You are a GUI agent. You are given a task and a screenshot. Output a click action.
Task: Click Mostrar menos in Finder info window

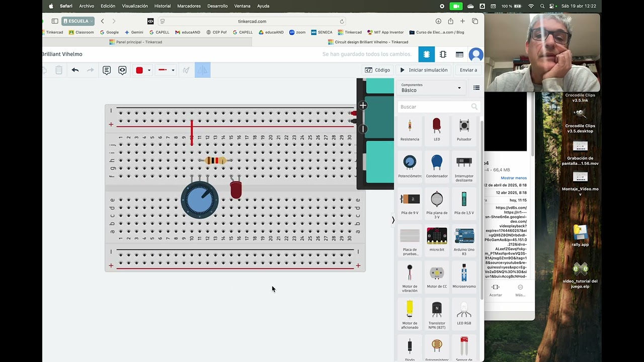[x=514, y=178]
